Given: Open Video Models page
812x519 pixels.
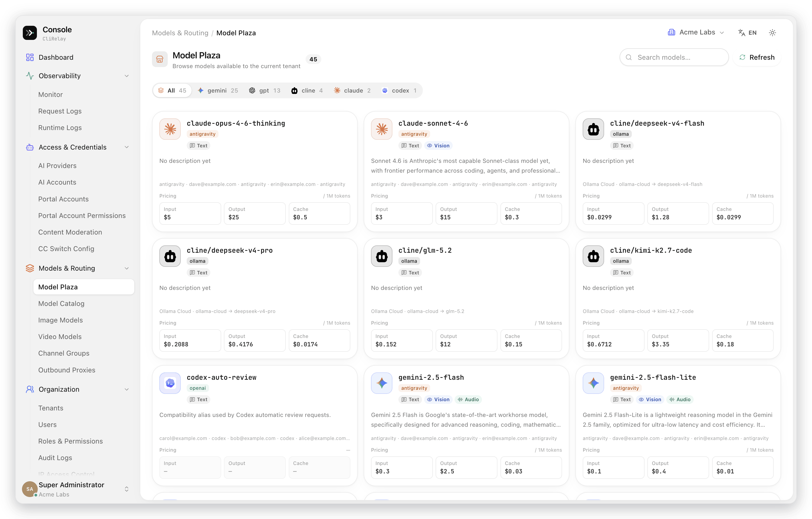Looking at the screenshot, I should 60,337.
